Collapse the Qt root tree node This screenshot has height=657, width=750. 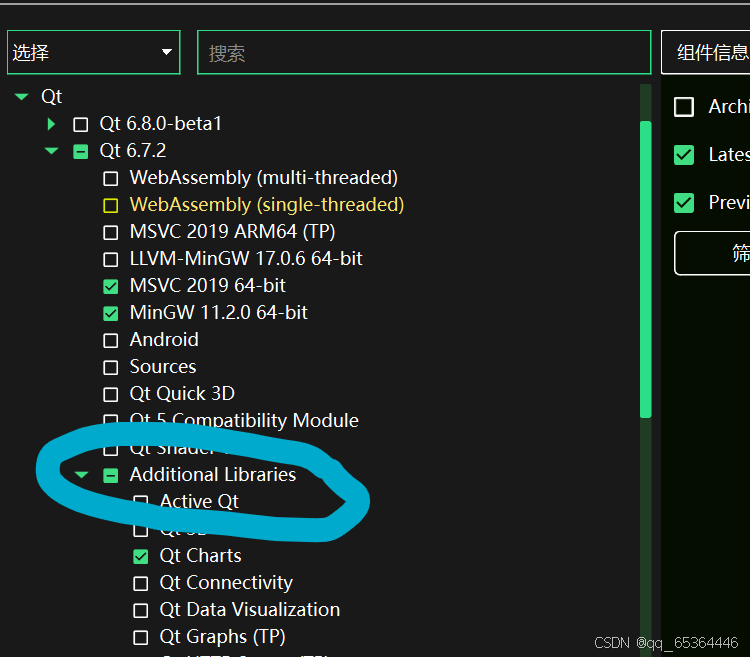click(x=22, y=97)
